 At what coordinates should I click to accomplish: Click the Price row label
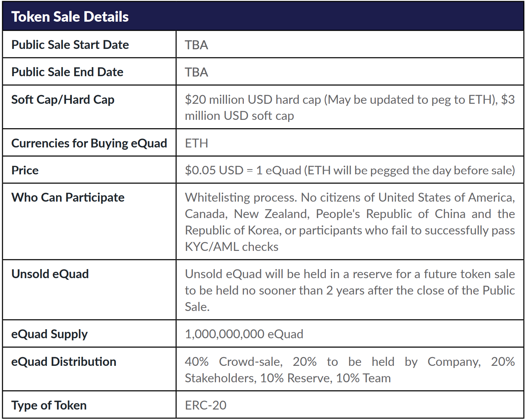[x=25, y=171]
